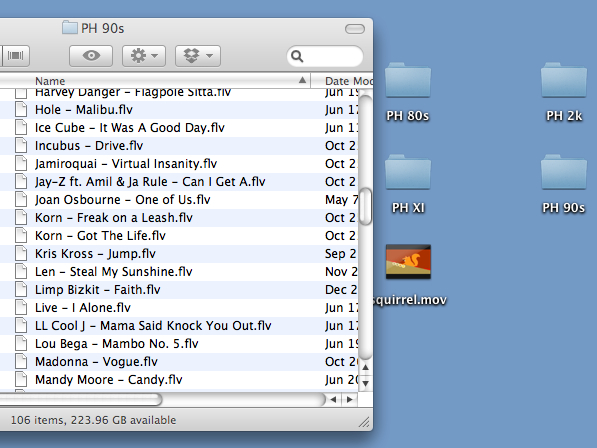Click the vertical scrollbar thumb

[366, 206]
